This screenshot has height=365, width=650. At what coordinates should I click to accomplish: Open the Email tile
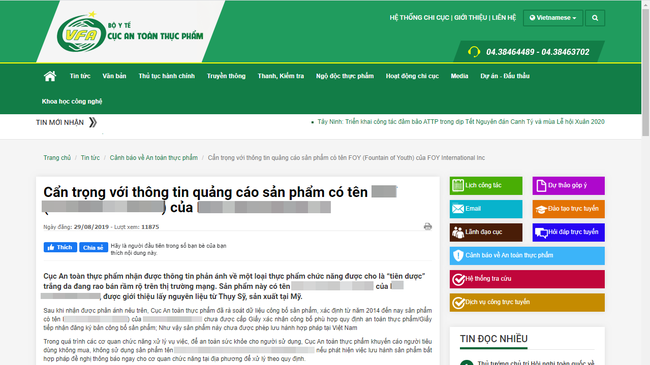coord(486,209)
